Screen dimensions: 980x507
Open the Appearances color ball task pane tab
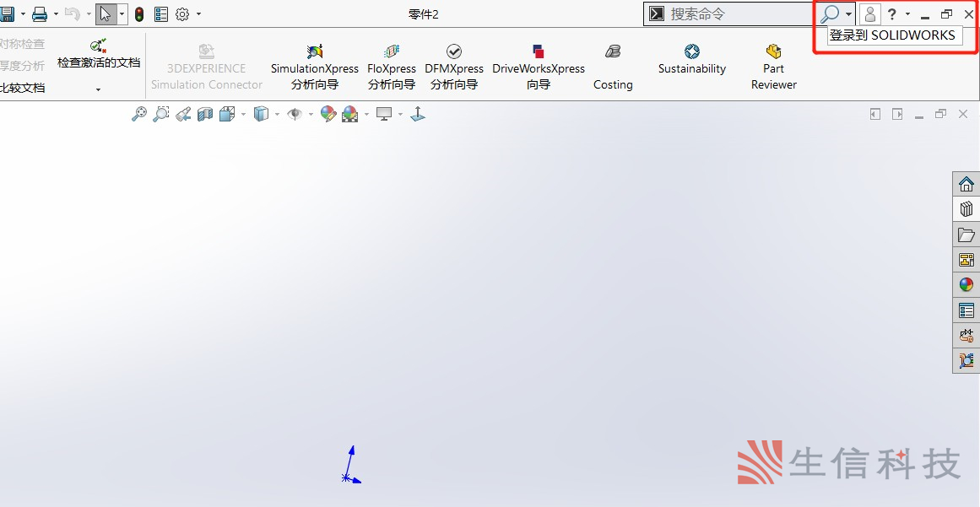(966, 285)
